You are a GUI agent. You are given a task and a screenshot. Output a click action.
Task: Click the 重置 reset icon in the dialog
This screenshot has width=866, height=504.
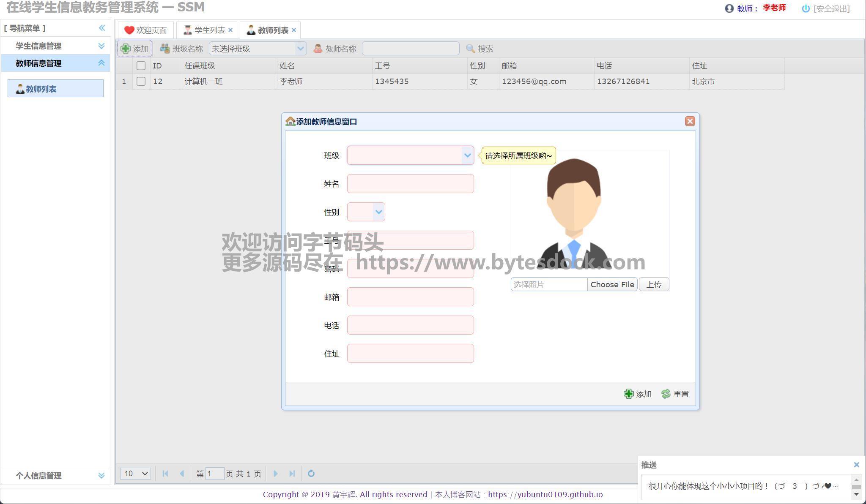pyautogui.click(x=666, y=394)
